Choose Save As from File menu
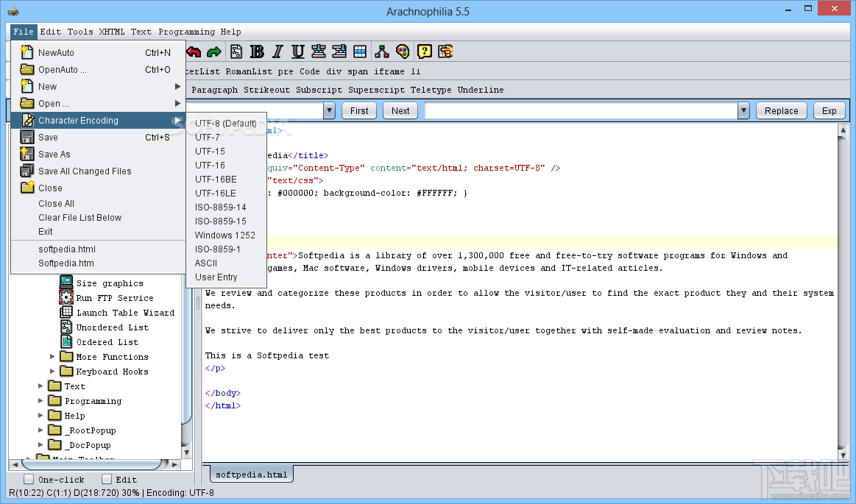 (x=54, y=155)
